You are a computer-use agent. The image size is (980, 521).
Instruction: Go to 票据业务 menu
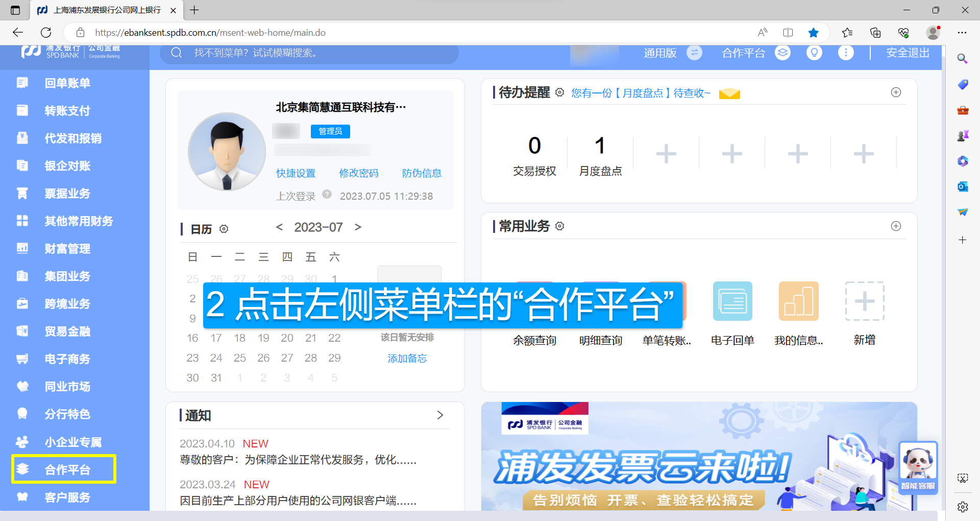coord(67,194)
